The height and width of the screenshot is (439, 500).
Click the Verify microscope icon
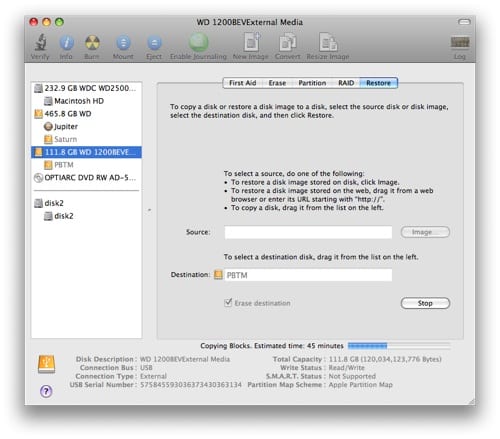(40, 42)
